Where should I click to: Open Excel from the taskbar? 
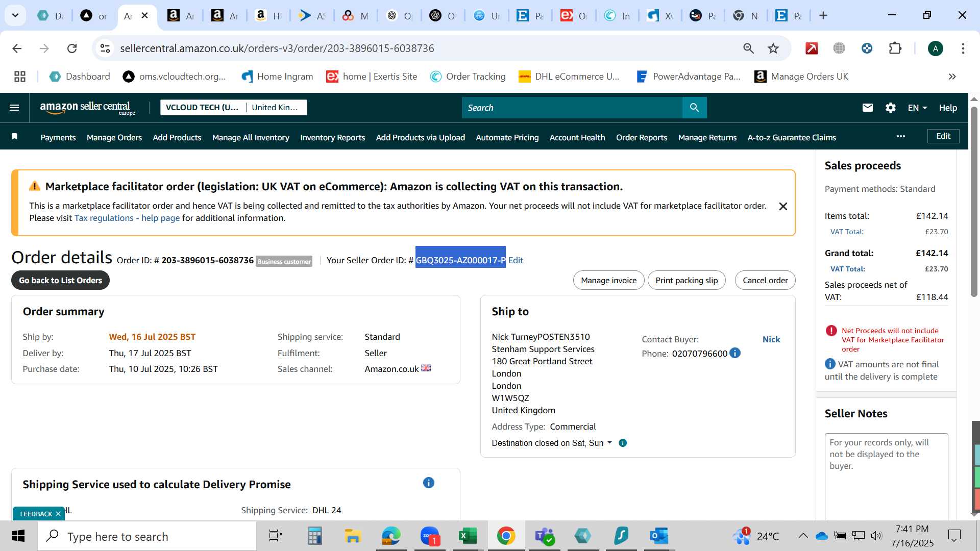tap(468, 536)
